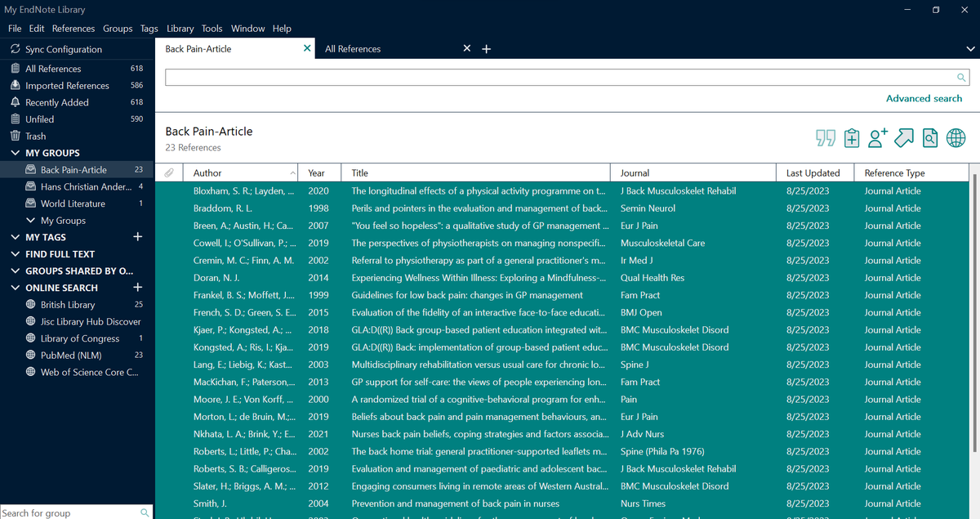Image resolution: width=980 pixels, height=519 pixels.
Task: Open the Help menu
Action: click(282, 29)
